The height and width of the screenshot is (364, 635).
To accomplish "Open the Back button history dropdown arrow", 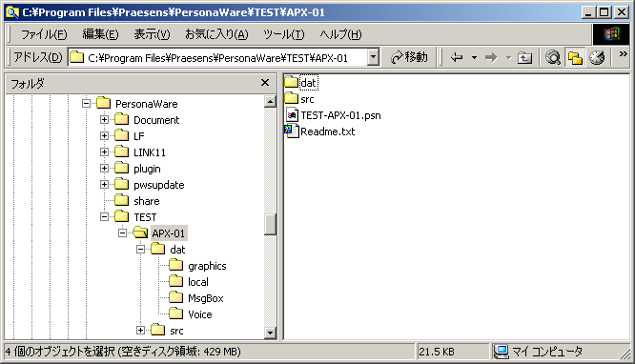I will [474, 57].
